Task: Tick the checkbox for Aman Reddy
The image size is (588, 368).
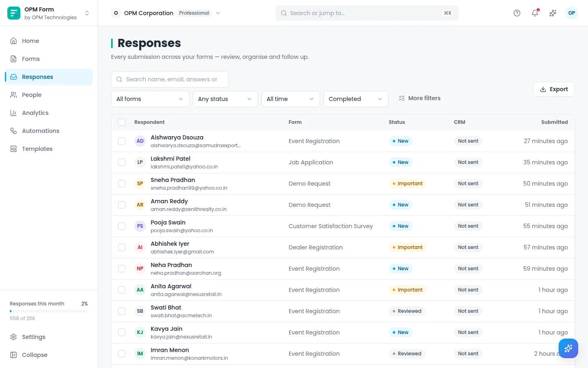Action: tap(122, 205)
